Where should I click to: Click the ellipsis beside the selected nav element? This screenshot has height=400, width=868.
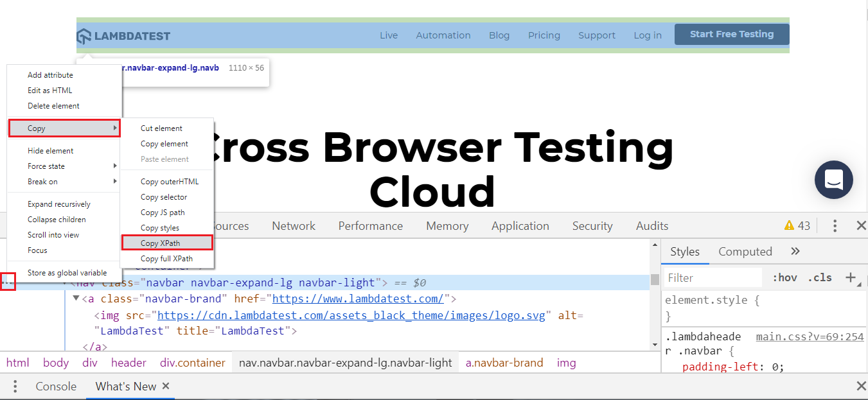[8, 283]
